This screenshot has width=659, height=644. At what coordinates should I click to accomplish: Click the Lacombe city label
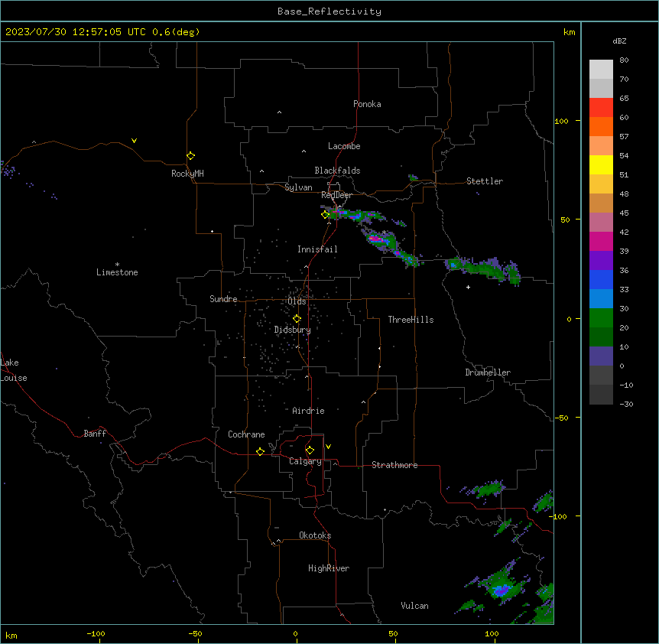344,146
